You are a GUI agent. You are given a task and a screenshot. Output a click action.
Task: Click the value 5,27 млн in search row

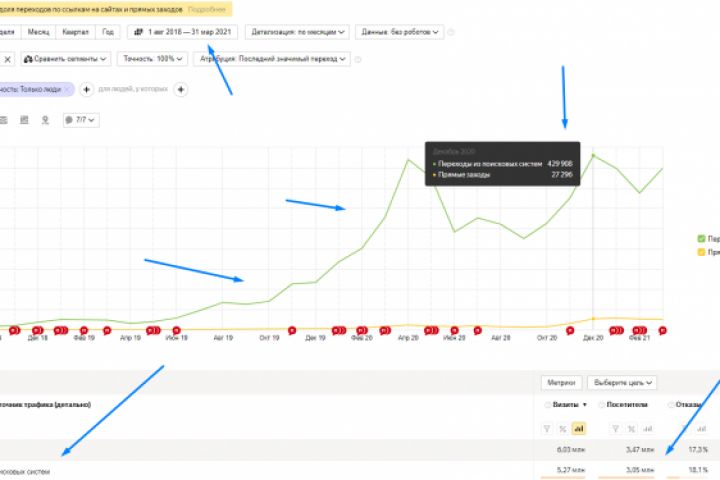pyautogui.click(x=571, y=470)
